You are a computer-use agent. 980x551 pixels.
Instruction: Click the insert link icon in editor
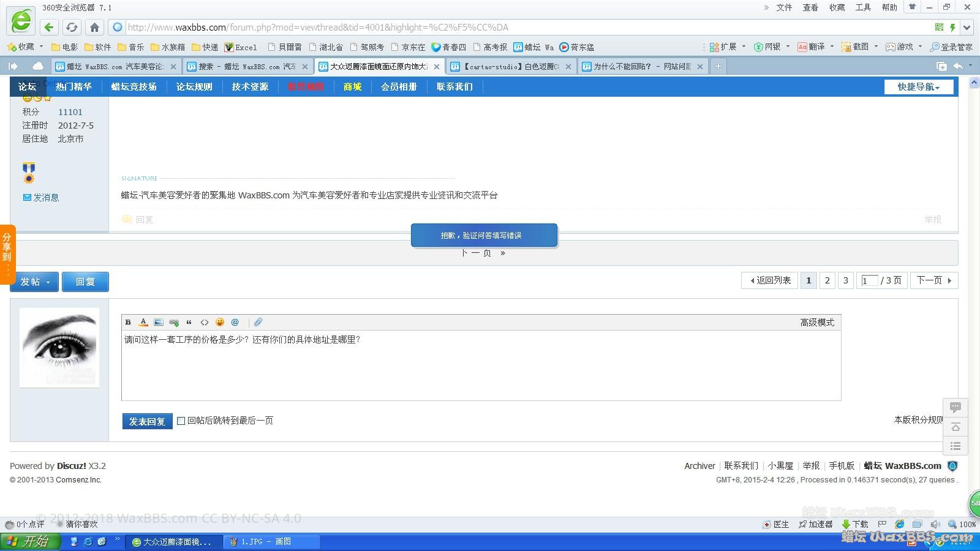pos(174,322)
